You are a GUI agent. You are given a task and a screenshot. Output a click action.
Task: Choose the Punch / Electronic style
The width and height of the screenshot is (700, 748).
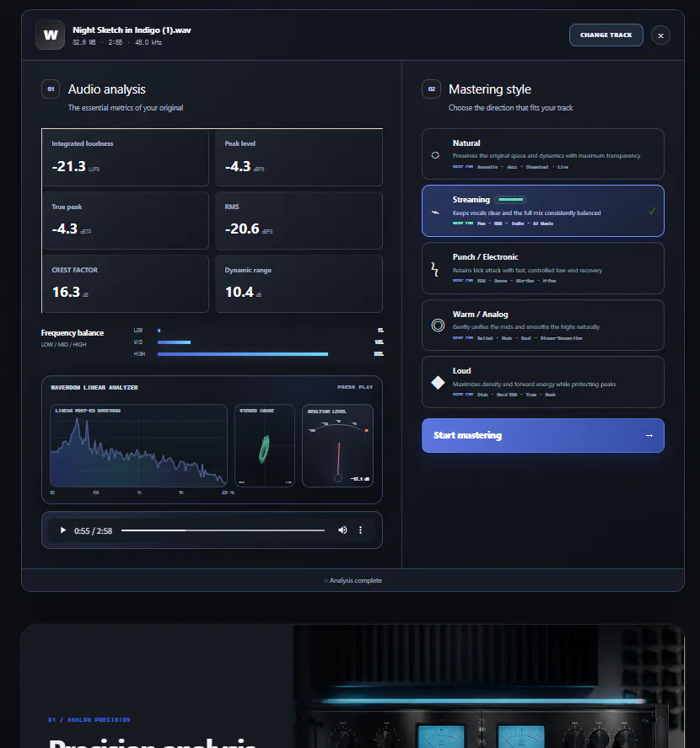(543, 268)
